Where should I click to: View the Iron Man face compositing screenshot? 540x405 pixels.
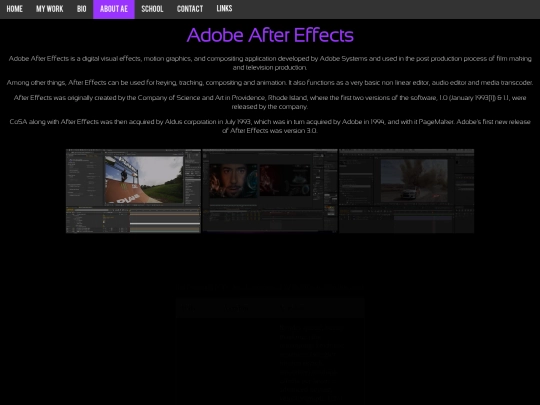(x=270, y=191)
